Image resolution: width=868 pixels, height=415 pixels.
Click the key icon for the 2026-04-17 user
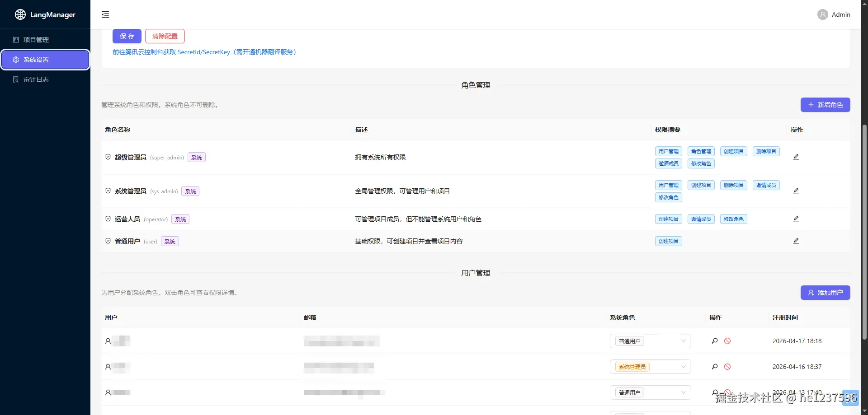click(x=715, y=341)
